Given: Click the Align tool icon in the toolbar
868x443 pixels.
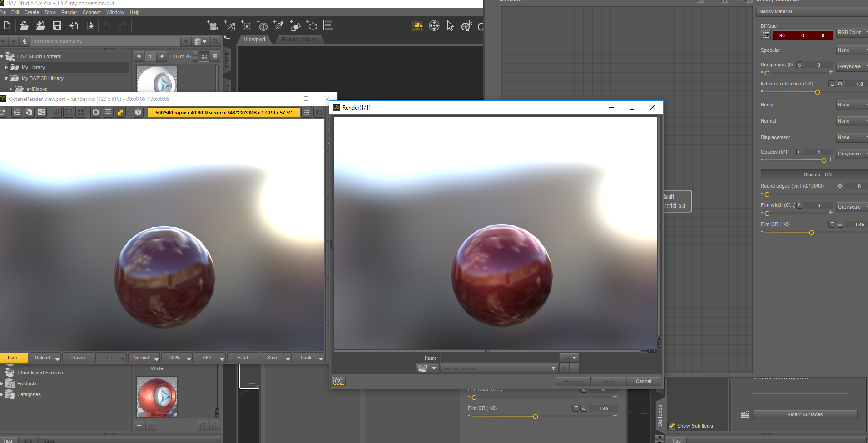Looking at the screenshot, I should click(328, 25).
